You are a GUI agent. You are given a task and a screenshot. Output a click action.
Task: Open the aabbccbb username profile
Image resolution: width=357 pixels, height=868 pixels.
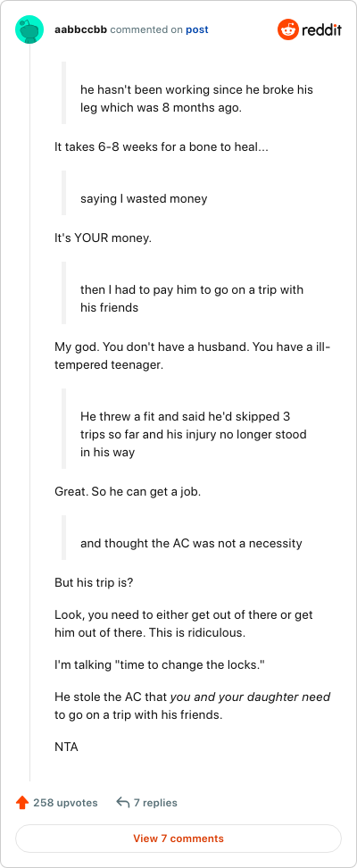tap(81, 29)
